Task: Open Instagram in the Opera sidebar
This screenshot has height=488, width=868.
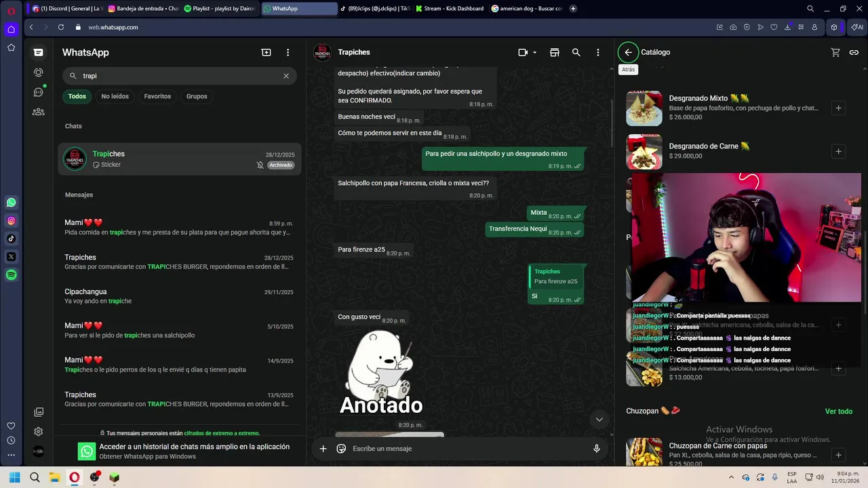Action: click(11, 221)
